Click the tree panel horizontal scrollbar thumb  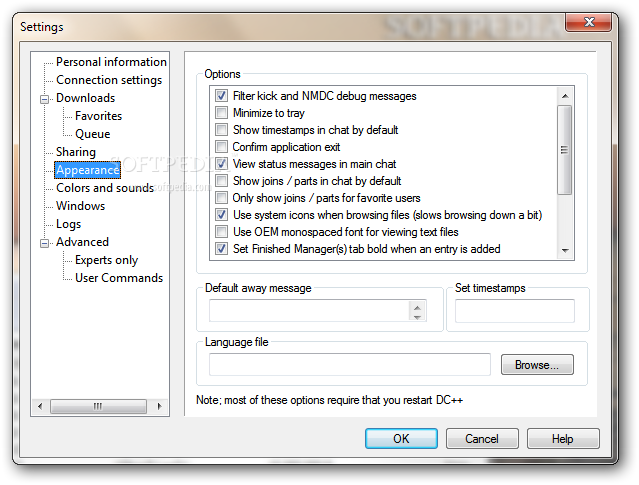click(x=98, y=406)
